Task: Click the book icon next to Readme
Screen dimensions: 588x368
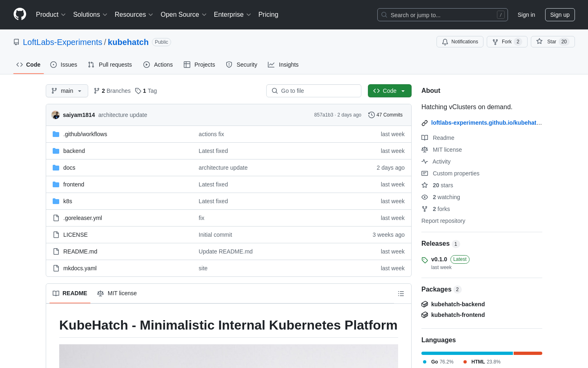Action: click(x=425, y=138)
